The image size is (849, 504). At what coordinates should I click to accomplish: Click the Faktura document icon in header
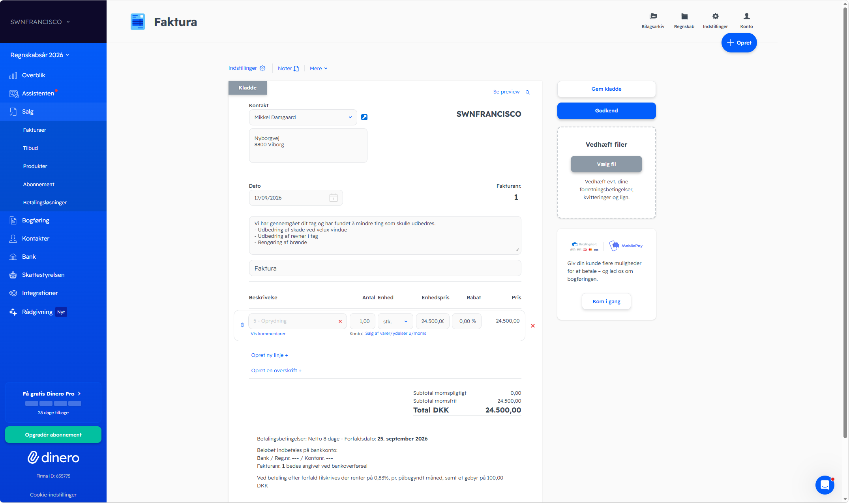pyautogui.click(x=138, y=22)
